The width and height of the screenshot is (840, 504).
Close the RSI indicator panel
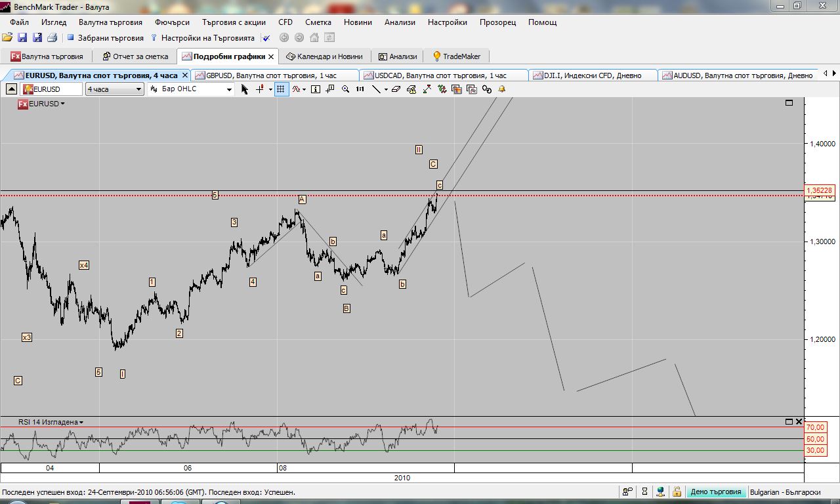point(799,421)
